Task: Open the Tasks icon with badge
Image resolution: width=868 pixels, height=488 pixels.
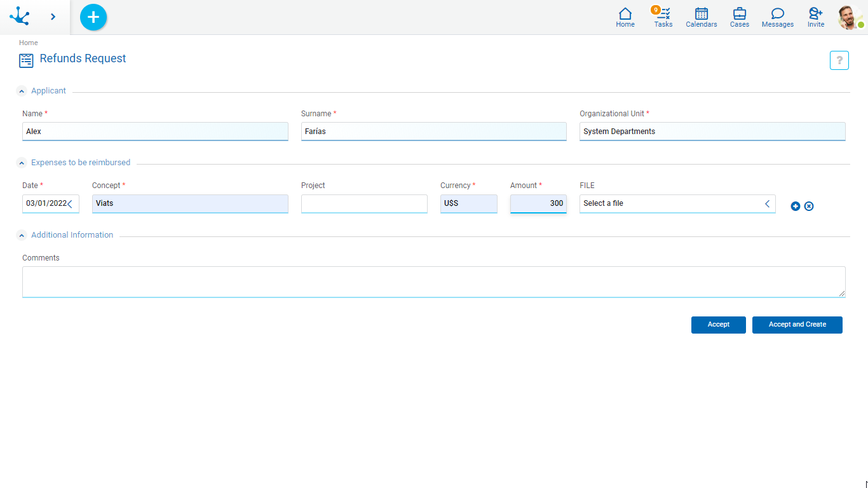Action: (x=663, y=17)
